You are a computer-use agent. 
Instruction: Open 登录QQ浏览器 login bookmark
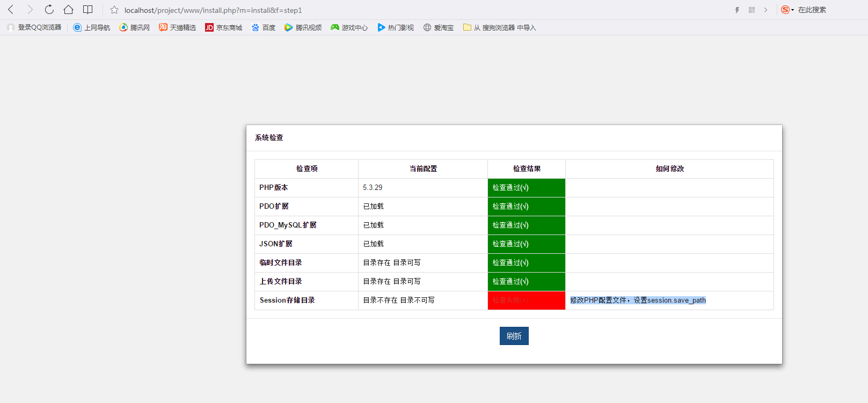point(34,27)
